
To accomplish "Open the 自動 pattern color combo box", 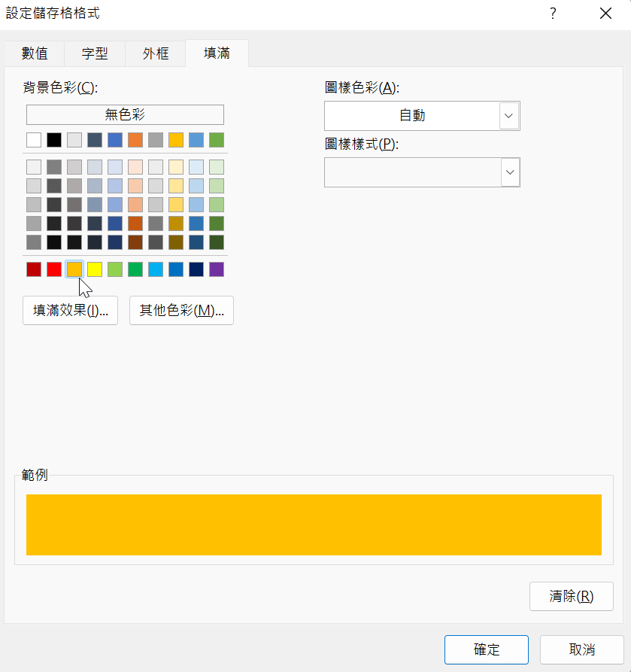I will [422, 116].
